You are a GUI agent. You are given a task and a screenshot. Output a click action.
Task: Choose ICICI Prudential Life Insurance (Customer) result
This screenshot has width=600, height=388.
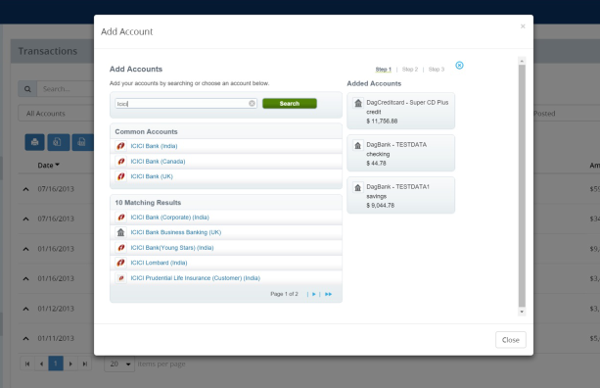tap(195, 278)
